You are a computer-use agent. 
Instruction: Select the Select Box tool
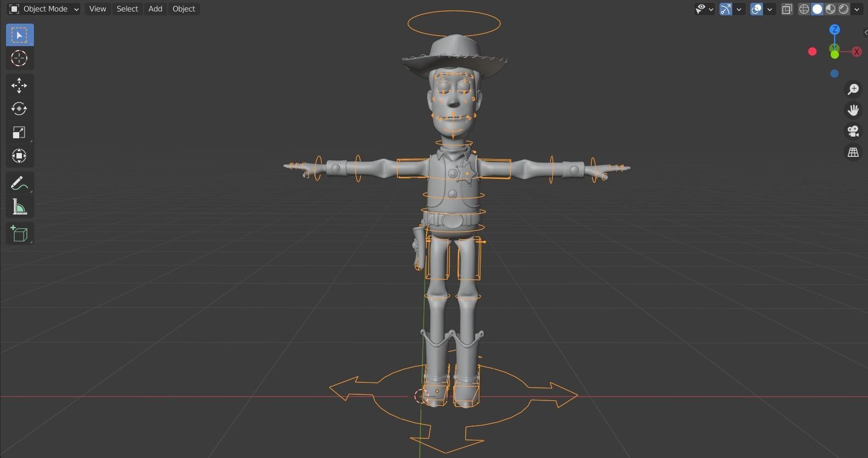pos(20,35)
